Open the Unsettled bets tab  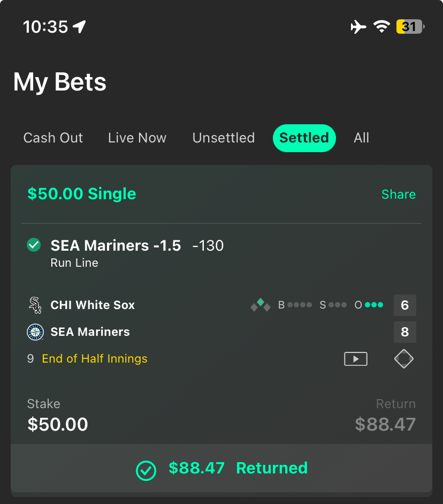[x=224, y=138]
